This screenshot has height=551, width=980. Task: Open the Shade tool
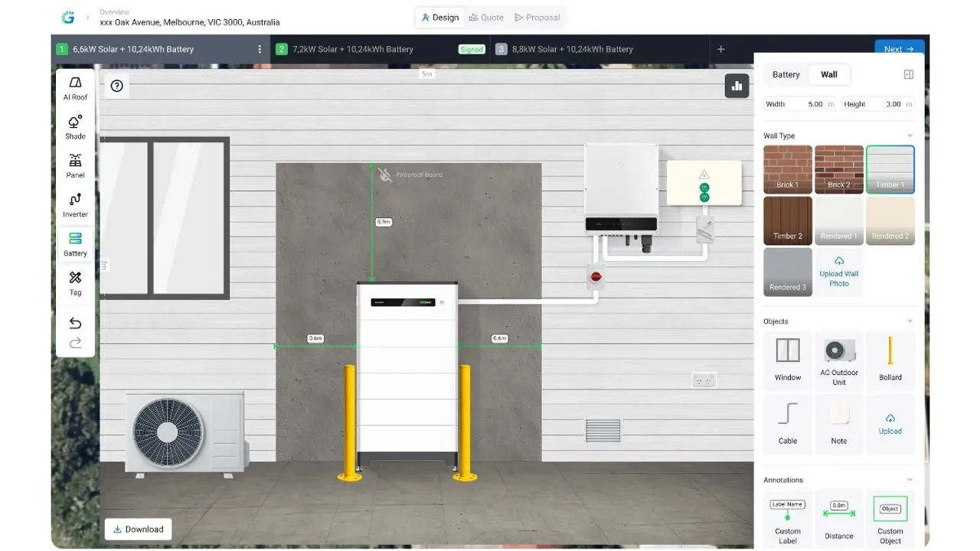75,127
